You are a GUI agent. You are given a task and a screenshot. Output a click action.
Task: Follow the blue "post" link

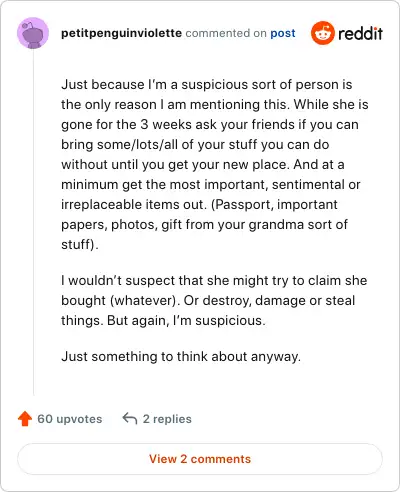[283, 33]
